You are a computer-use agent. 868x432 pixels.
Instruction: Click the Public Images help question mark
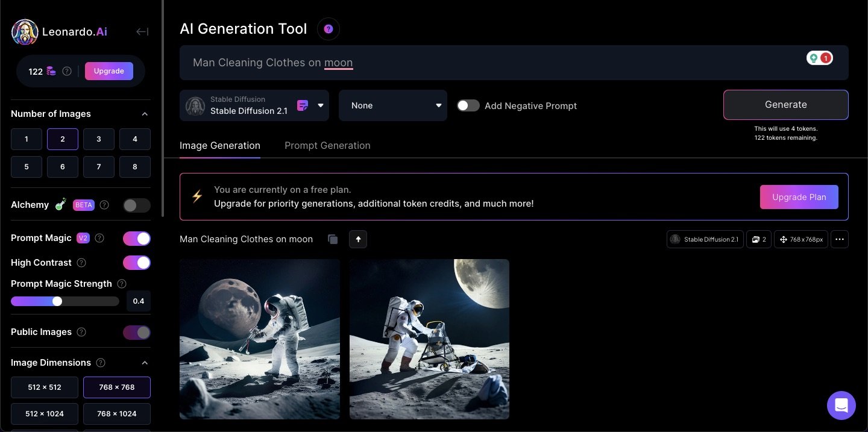point(81,332)
